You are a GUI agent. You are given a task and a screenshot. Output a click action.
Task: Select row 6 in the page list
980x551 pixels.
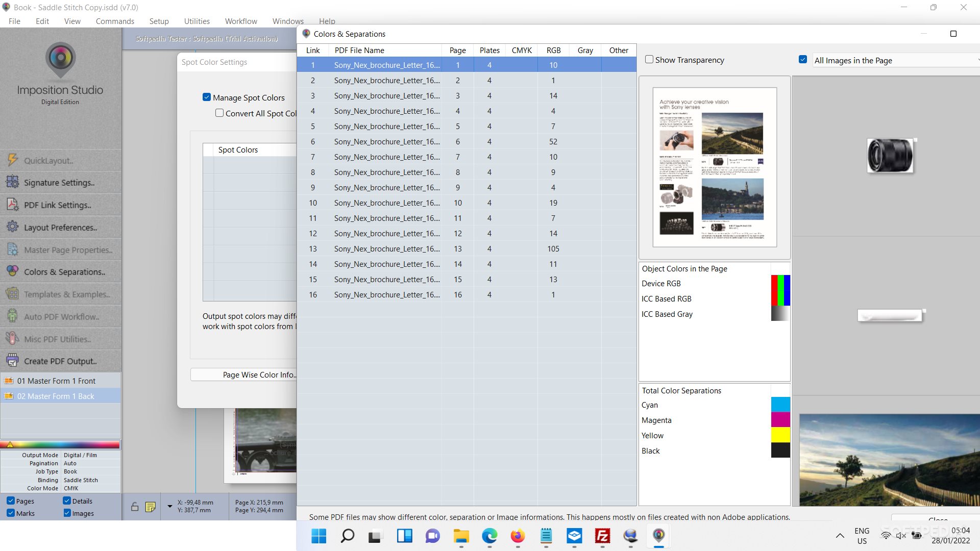point(467,141)
